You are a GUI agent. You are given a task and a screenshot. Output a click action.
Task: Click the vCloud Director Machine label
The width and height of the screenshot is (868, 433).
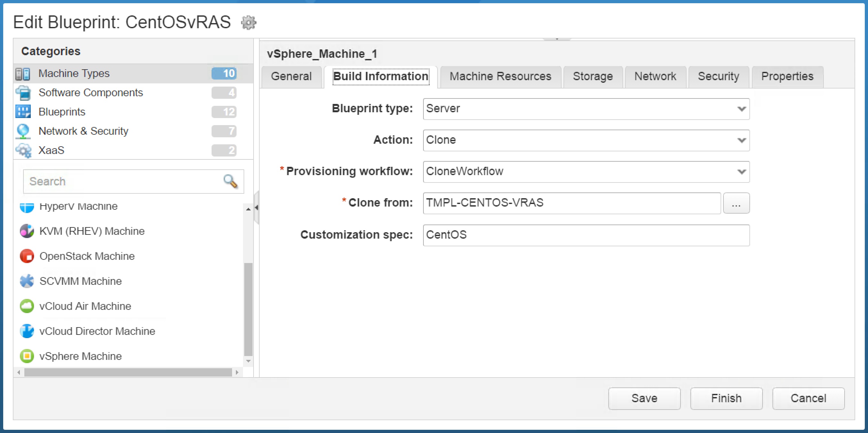coord(97,331)
